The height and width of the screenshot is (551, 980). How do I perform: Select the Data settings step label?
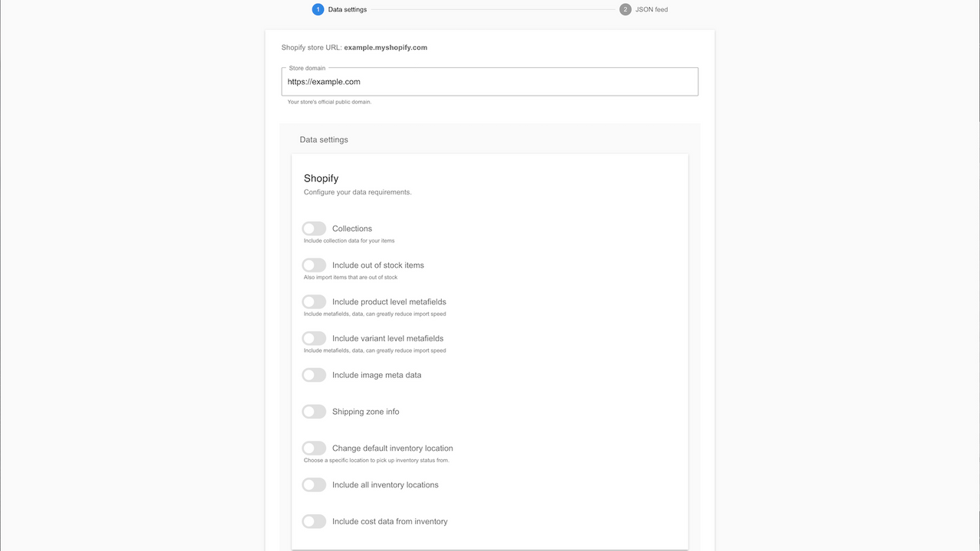346,9
